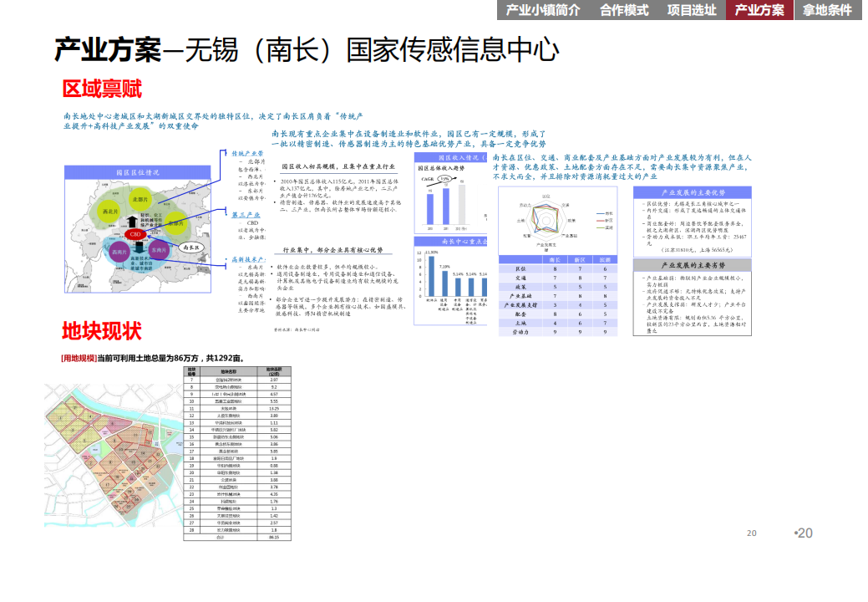
Task: Click the 南长中心重点企业 chart header
Action: point(450,242)
